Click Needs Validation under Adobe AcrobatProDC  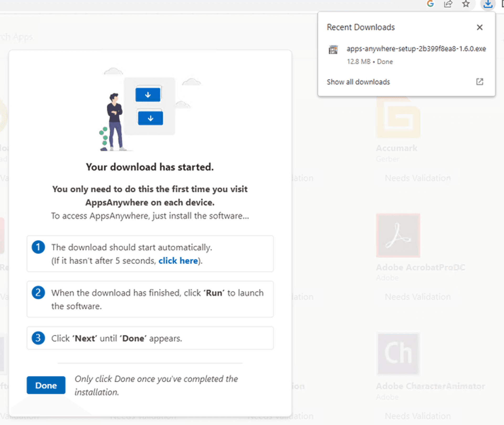[x=418, y=297]
